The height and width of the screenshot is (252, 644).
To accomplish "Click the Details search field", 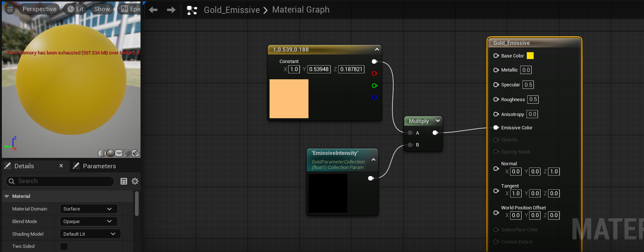I will pos(60,181).
